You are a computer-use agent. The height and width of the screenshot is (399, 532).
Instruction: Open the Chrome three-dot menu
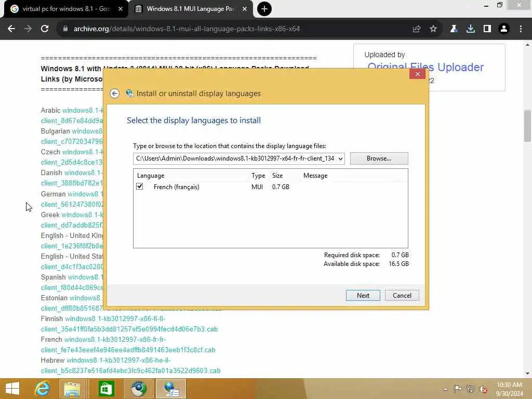[x=521, y=29]
